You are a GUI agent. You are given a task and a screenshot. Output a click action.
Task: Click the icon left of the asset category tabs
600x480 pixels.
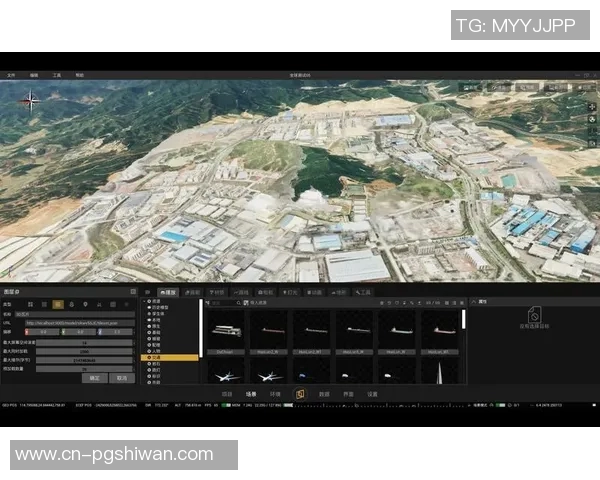pos(147,292)
